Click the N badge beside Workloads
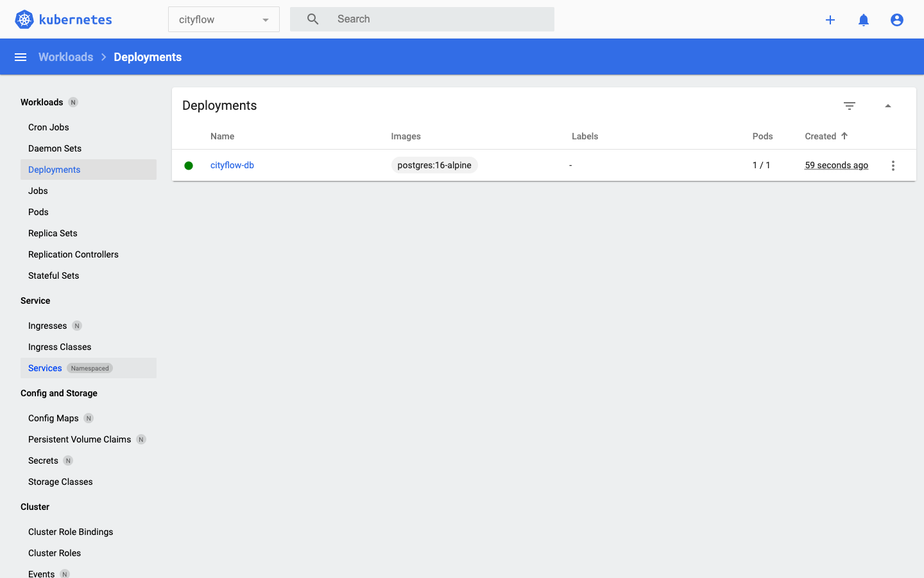The height and width of the screenshot is (578, 924). (73, 102)
